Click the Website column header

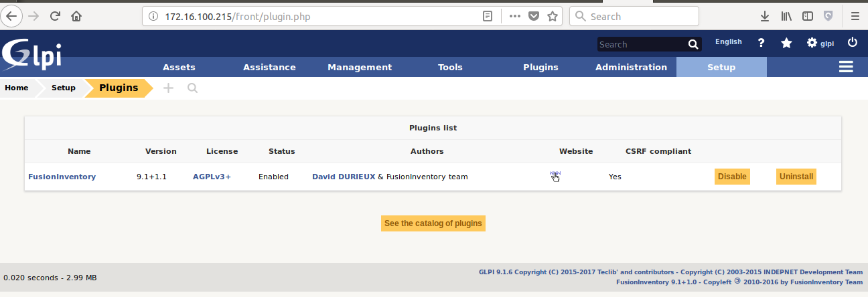[x=576, y=151]
